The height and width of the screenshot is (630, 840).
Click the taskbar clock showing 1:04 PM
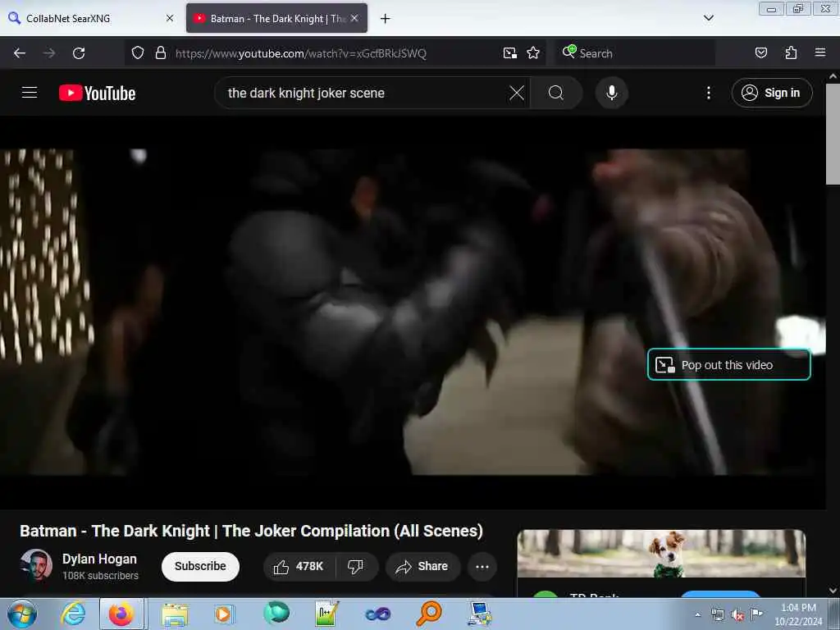coord(798,614)
